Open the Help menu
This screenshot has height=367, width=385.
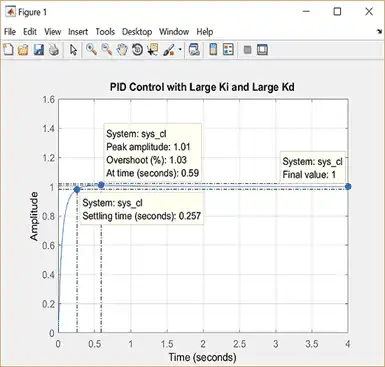[205, 32]
